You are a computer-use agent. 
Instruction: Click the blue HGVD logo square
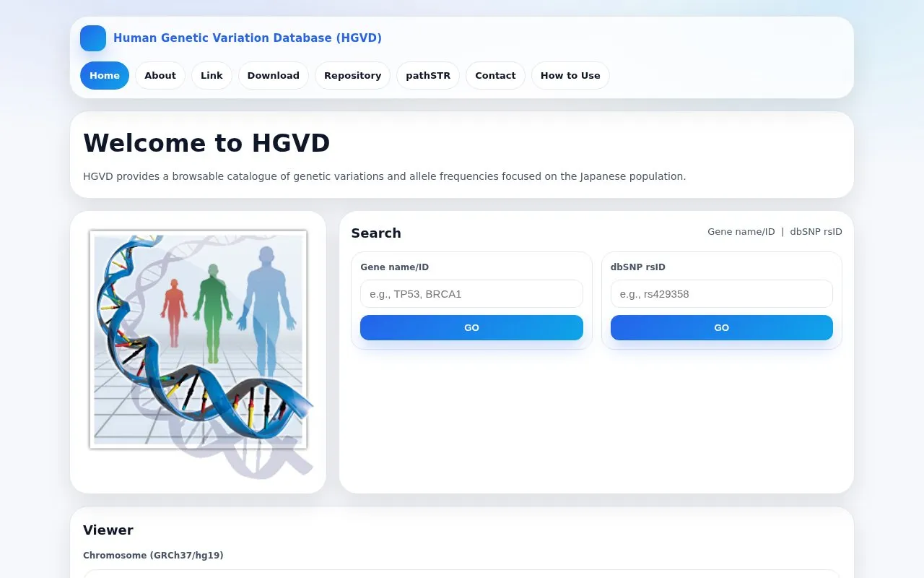(93, 38)
